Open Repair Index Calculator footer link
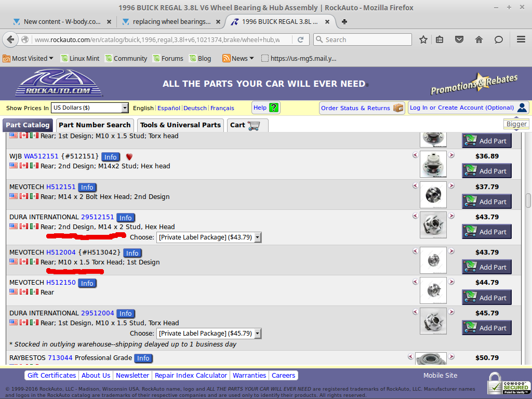Image resolution: width=532 pixels, height=399 pixels. pos(191,375)
